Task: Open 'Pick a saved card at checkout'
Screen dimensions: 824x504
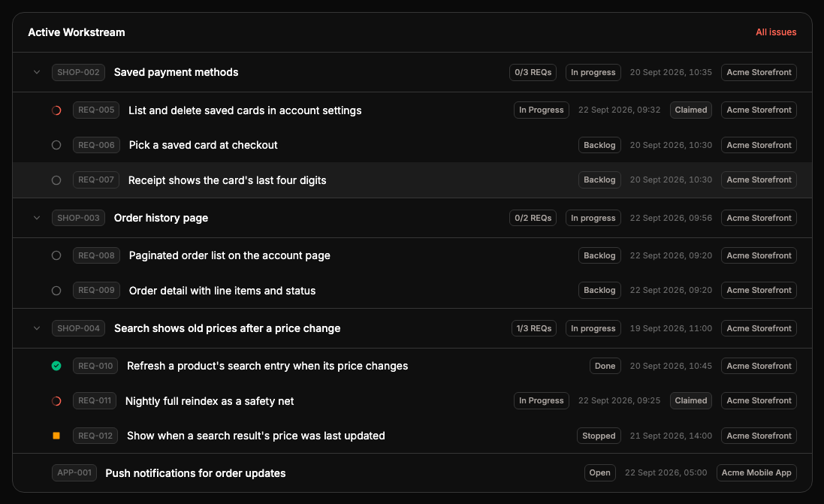Action: (203, 145)
